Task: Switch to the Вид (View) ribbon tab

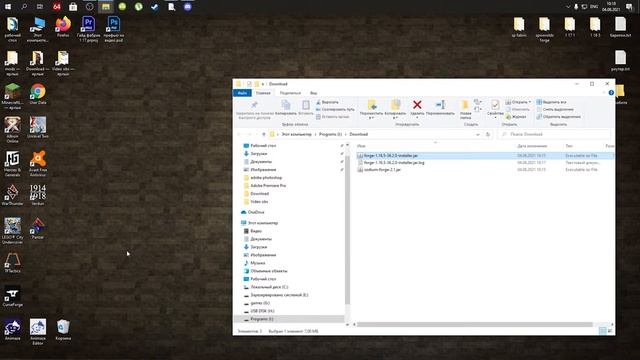Action: 313,93
